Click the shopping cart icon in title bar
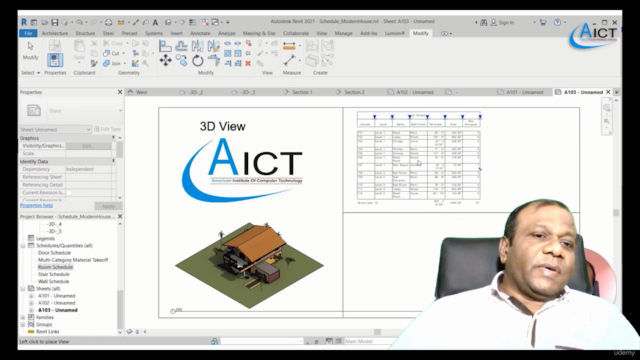The height and width of the screenshot is (360, 640). [x=542, y=22]
